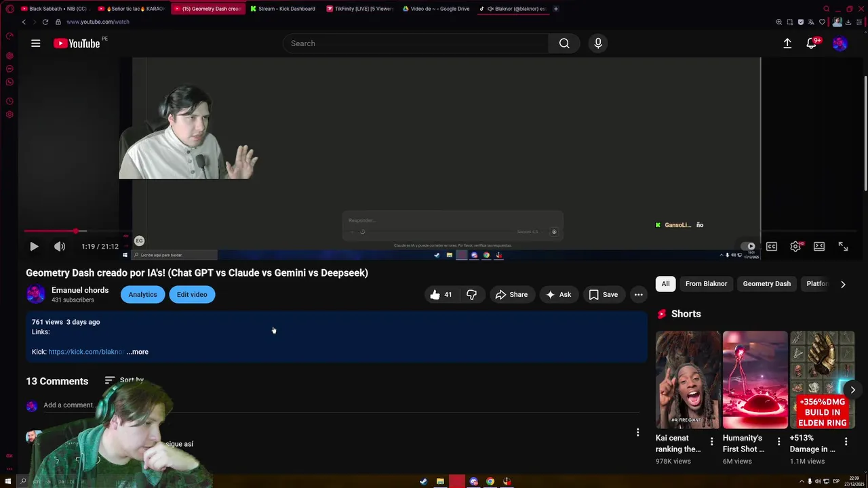
Task: Open options menu for first comment
Action: (x=637, y=432)
